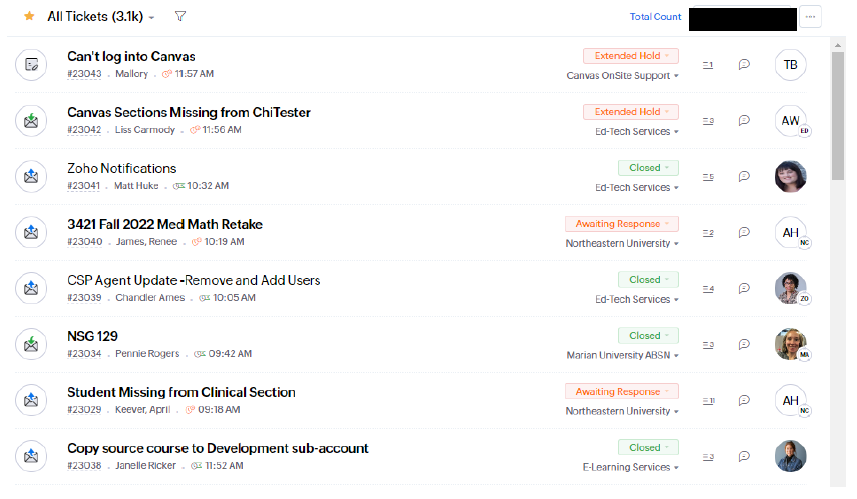
Task: Open ticket number #23040
Action: tap(85, 242)
